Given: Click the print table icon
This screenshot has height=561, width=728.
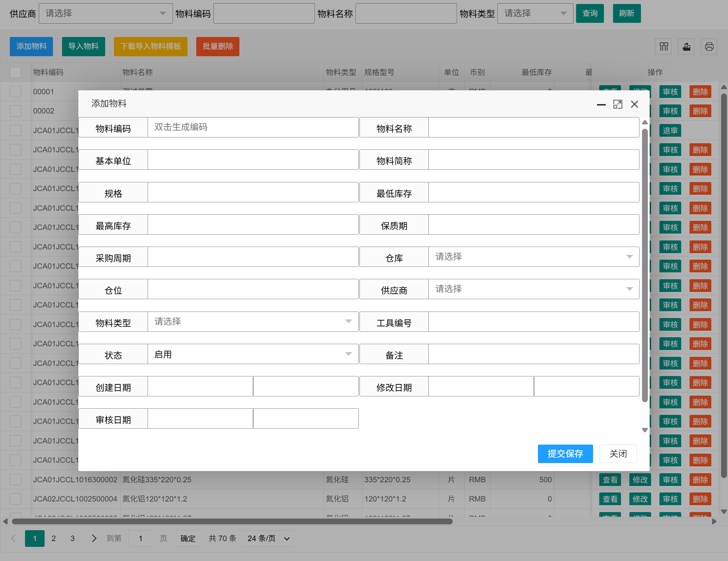Looking at the screenshot, I should [709, 46].
